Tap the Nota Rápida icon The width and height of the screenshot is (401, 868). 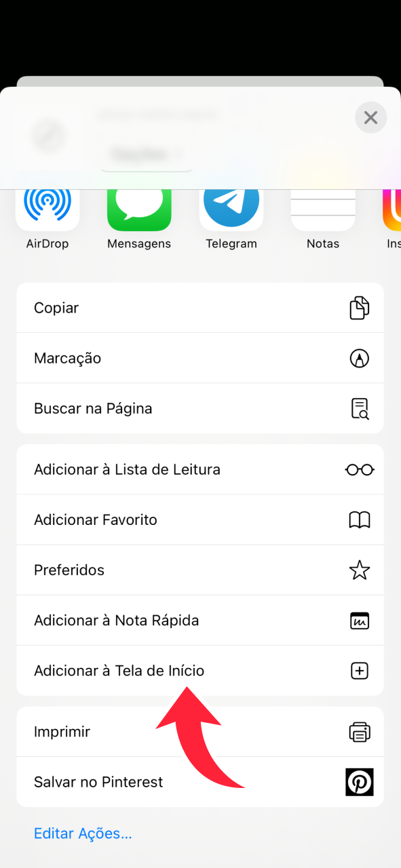(359, 620)
